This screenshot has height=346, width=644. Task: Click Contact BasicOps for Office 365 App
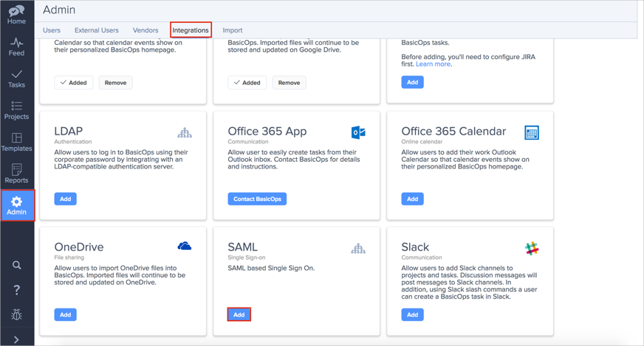(257, 199)
